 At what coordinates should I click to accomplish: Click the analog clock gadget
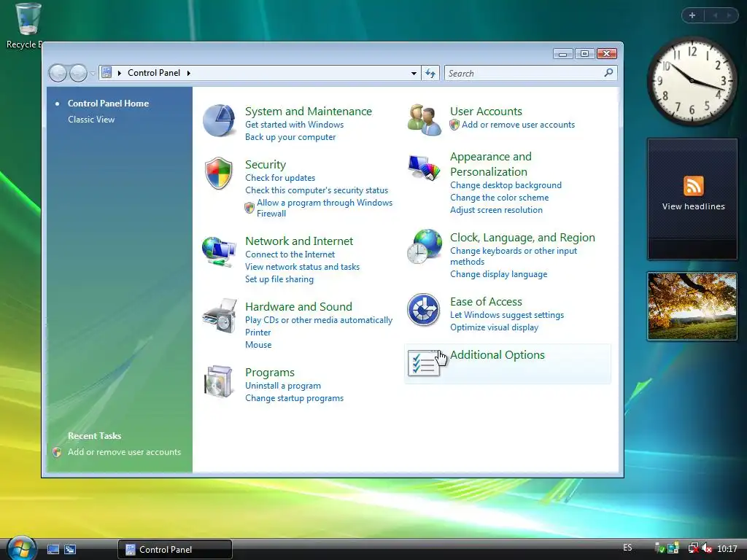coord(692,81)
